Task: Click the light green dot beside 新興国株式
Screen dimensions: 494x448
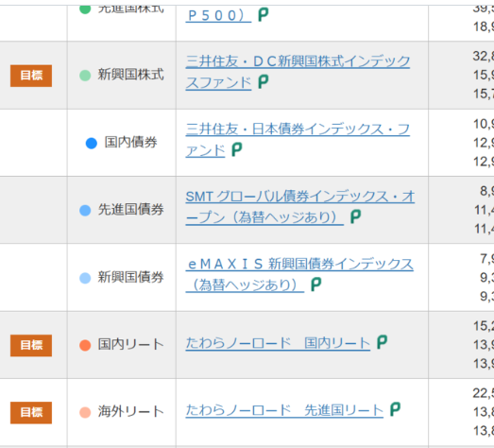Action: click(x=85, y=76)
